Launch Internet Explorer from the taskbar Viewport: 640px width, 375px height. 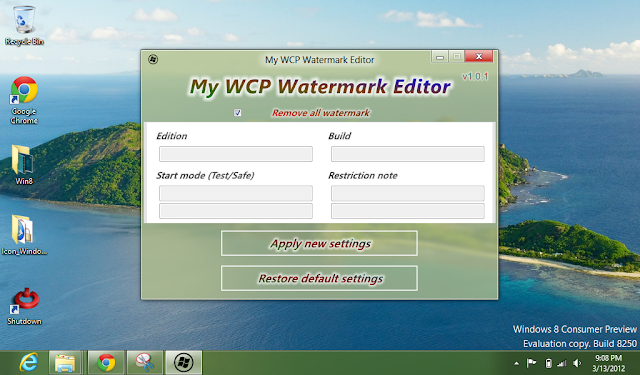[29, 362]
